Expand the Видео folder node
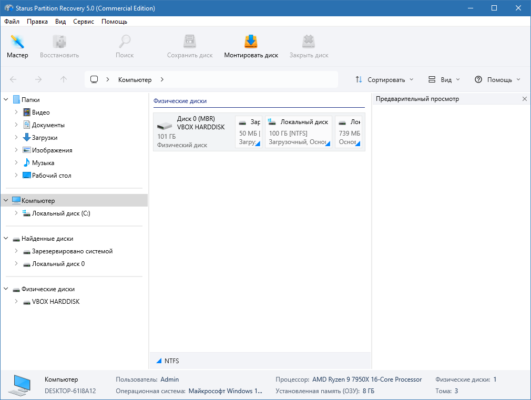 16,112
